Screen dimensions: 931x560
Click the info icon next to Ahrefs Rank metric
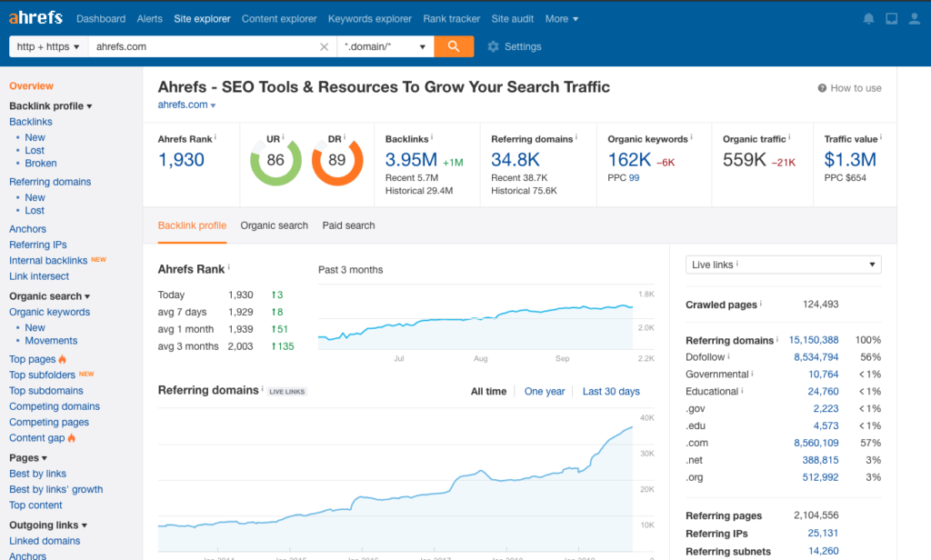(215, 137)
